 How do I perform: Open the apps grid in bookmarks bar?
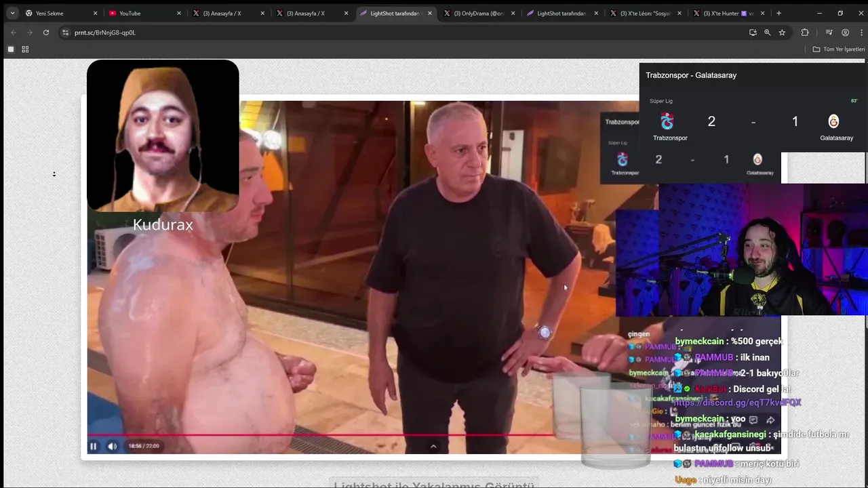(25, 49)
